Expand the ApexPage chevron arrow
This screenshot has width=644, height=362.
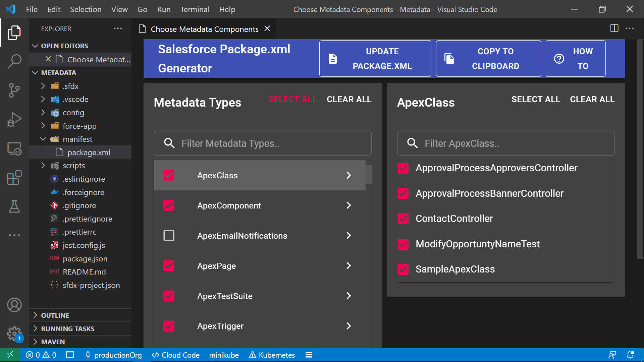coord(349,265)
